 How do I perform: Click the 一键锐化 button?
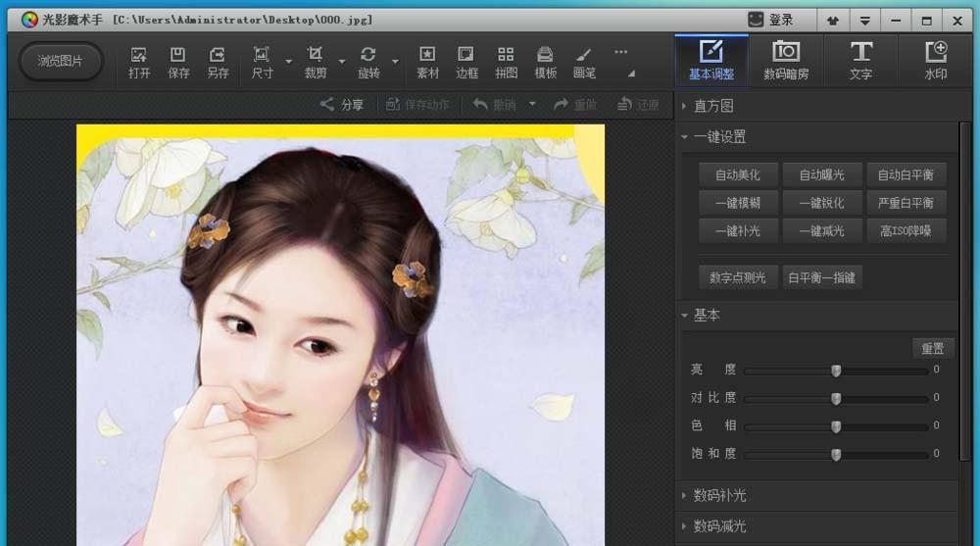[x=822, y=203]
